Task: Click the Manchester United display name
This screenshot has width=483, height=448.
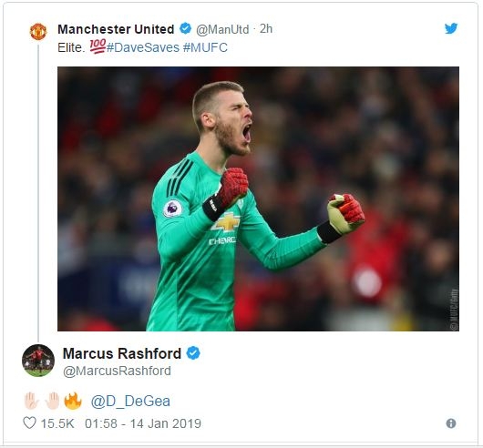Action: tap(116, 29)
